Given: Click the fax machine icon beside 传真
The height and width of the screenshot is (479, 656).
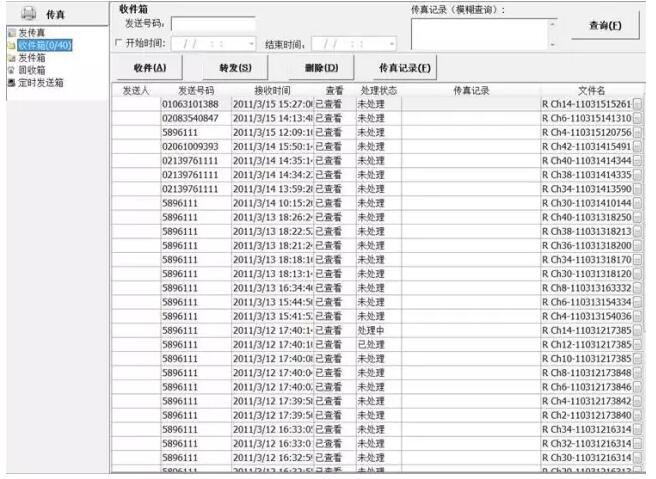Looking at the screenshot, I should (29, 14).
